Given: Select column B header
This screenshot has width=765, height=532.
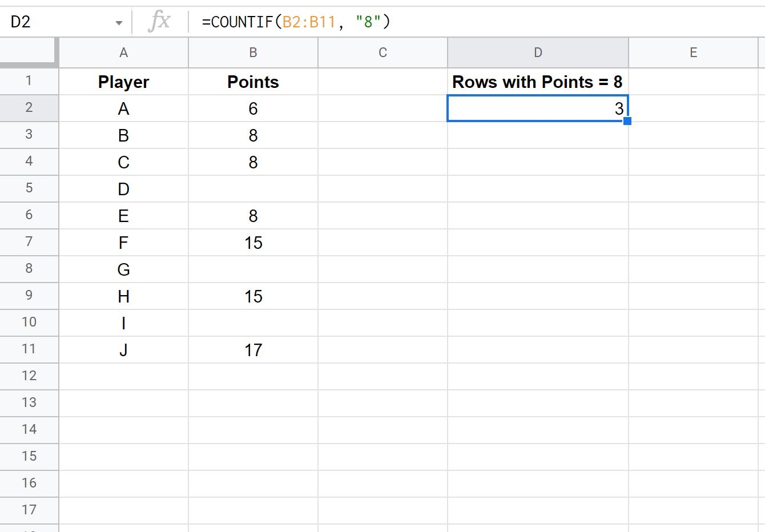Looking at the screenshot, I should coord(253,53).
